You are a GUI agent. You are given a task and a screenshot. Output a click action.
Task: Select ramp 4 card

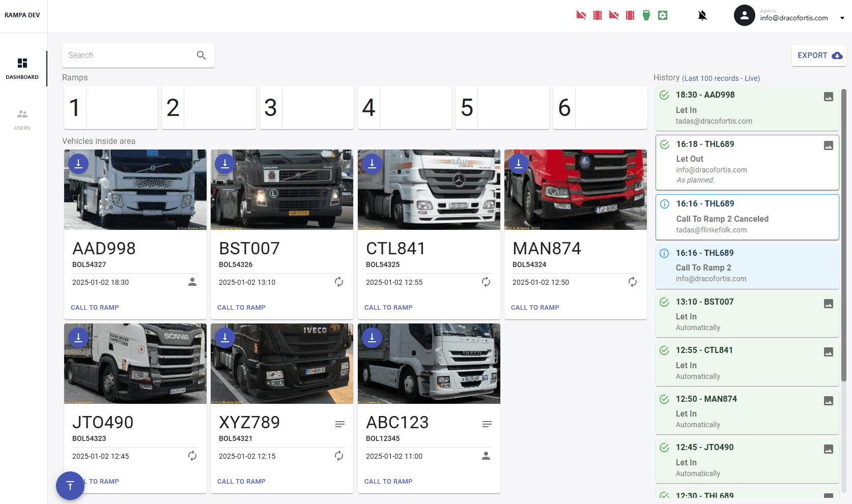click(405, 107)
